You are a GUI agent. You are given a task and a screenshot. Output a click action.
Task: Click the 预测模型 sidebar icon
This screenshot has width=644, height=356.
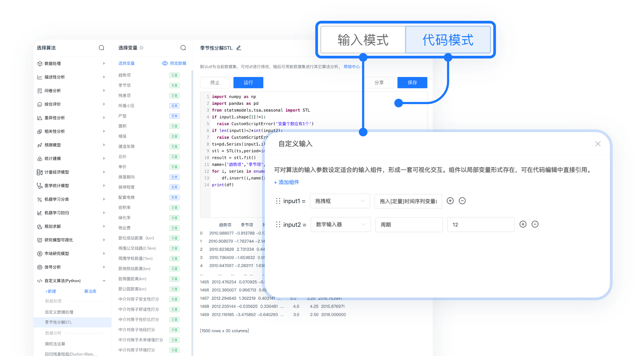tap(40, 145)
